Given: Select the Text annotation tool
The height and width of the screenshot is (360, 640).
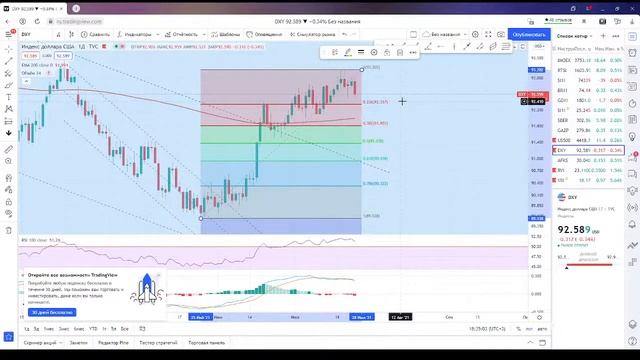Looking at the screenshot, I should click(x=9, y=97).
